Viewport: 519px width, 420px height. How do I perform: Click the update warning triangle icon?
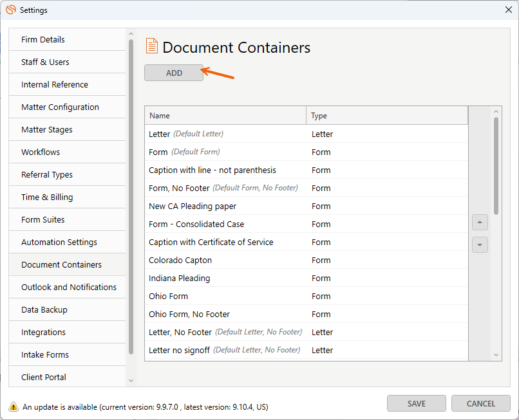(14, 406)
